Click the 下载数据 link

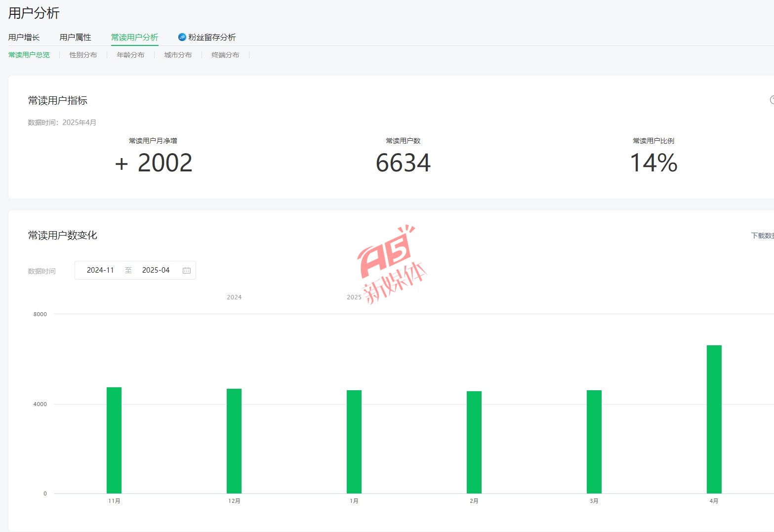pyautogui.click(x=762, y=236)
